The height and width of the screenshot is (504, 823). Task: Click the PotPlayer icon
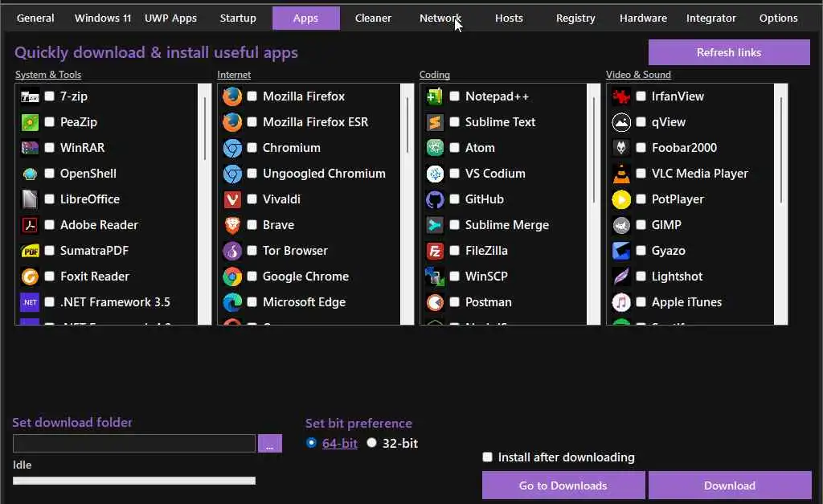(x=621, y=199)
